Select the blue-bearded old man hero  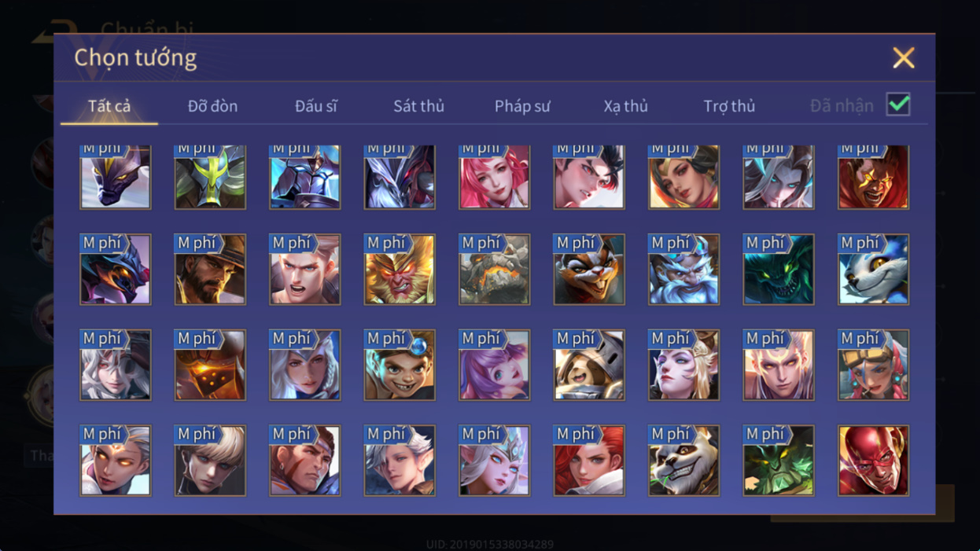(x=683, y=270)
